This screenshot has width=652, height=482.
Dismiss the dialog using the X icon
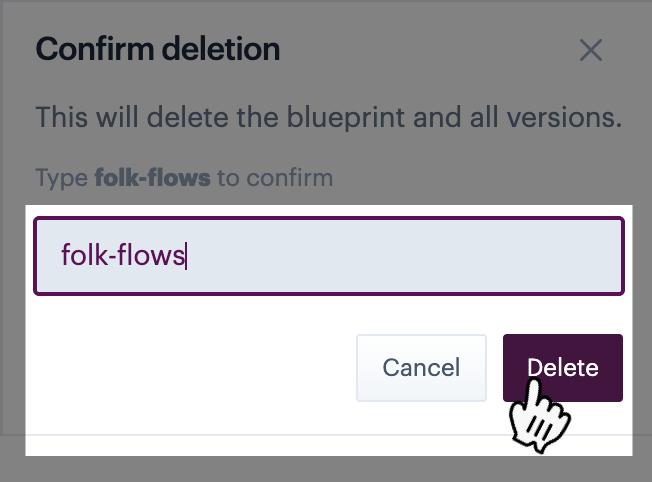coord(591,50)
